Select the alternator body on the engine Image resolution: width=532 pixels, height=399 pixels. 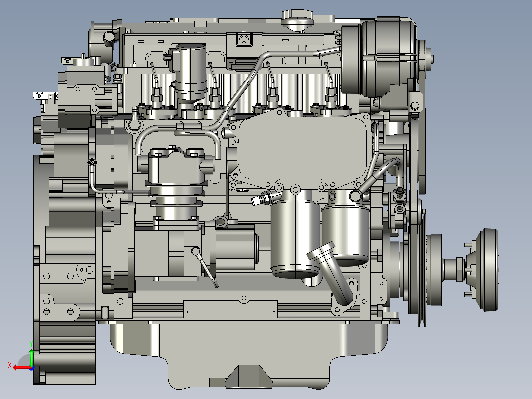pyautogui.click(x=380, y=57)
